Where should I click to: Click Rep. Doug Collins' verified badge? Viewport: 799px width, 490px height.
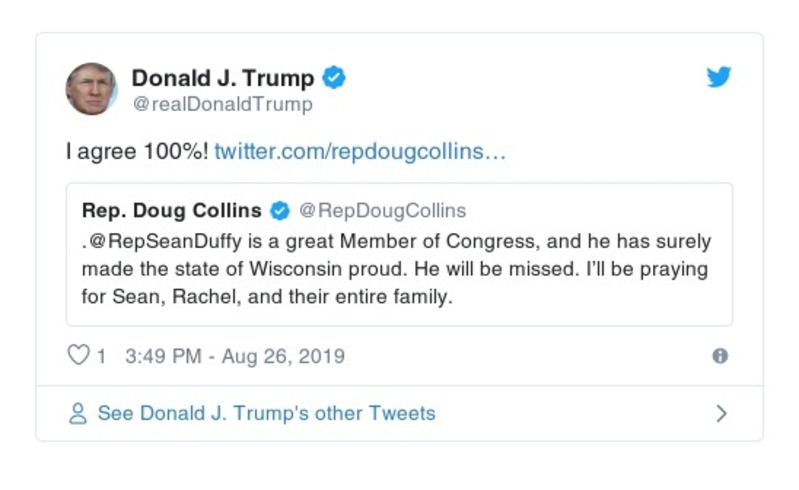tap(281, 211)
